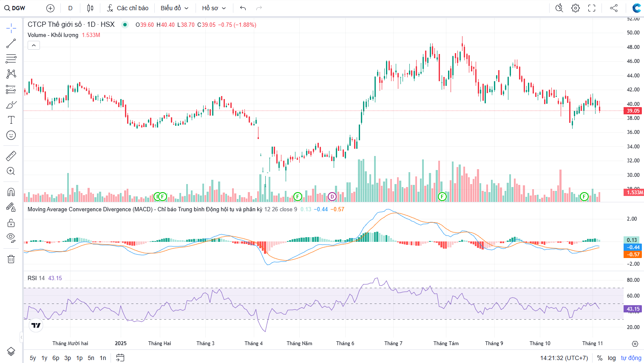
Task: Toggle logarithmic scale with log button
Action: click(x=612, y=358)
